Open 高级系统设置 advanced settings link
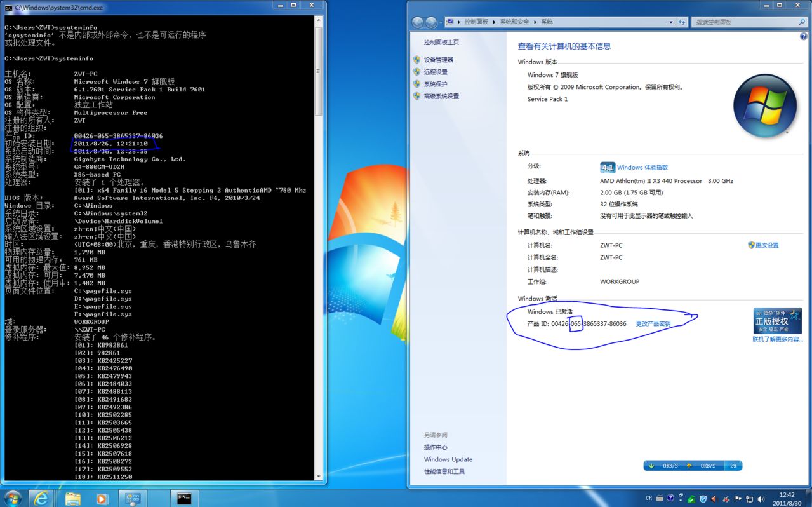Viewport: 812px width, 507px height. [441, 96]
